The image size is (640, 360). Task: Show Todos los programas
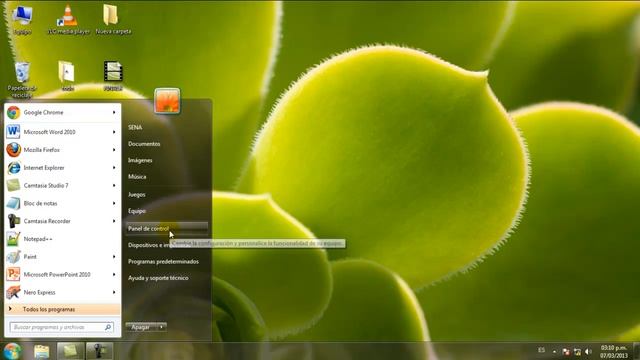tap(62, 309)
